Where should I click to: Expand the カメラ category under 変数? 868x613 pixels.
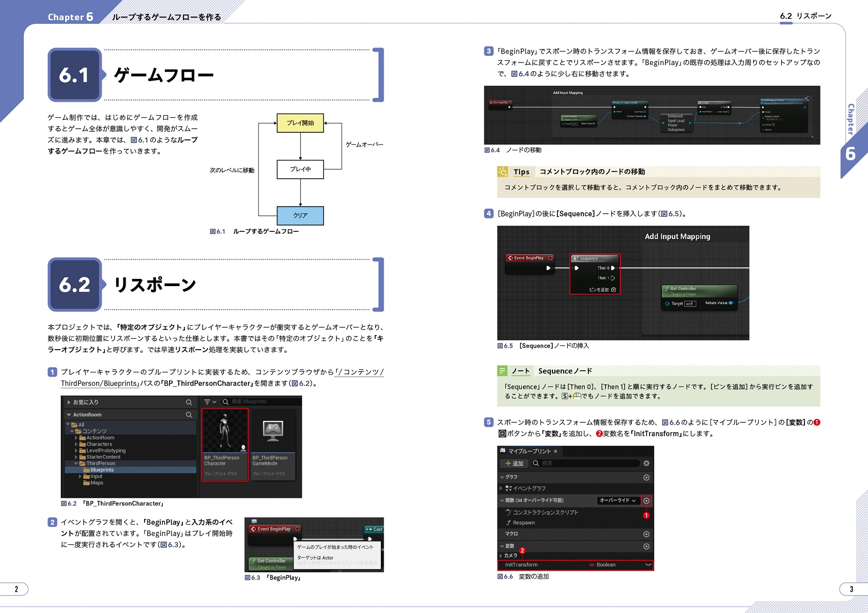[x=501, y=556]
